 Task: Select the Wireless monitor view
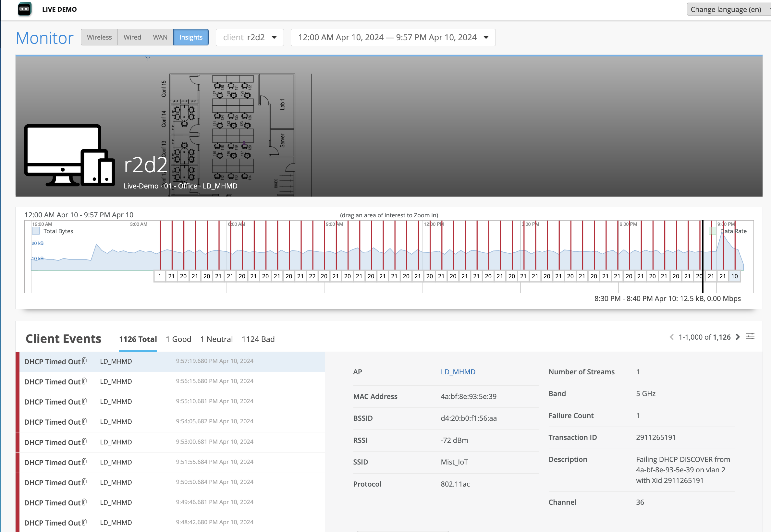pyautogui.click(x=99, y=37)
